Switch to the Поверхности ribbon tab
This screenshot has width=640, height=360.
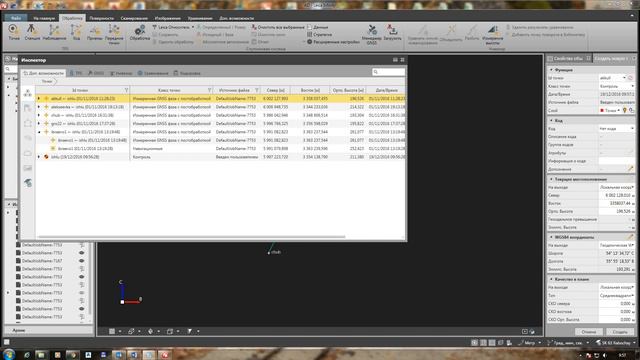pos(102,18)
